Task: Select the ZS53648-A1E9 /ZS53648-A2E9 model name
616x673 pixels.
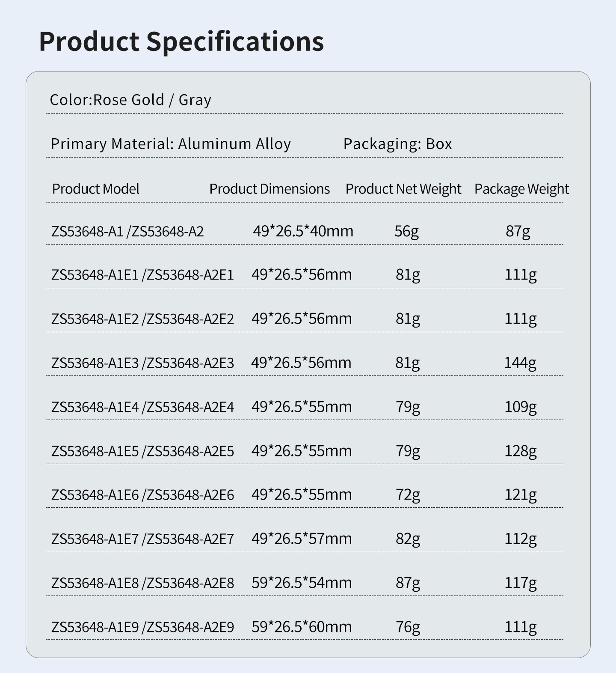Action: 142,627
